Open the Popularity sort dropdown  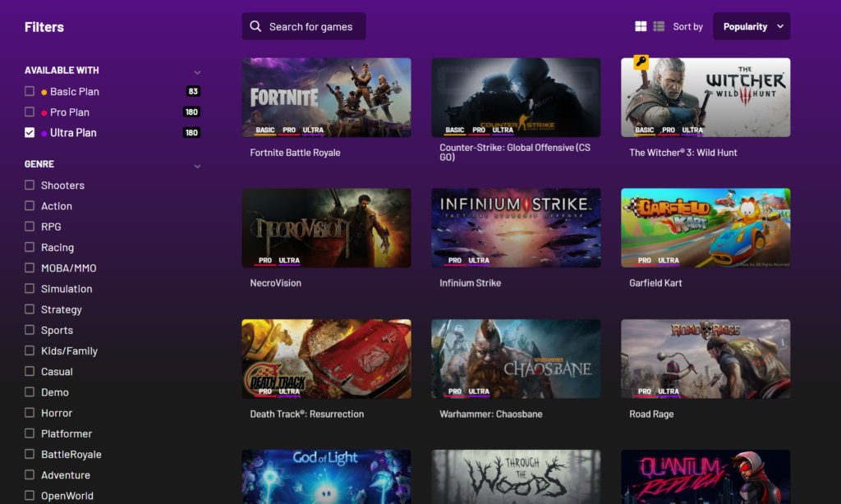click(x=751, y=26)
